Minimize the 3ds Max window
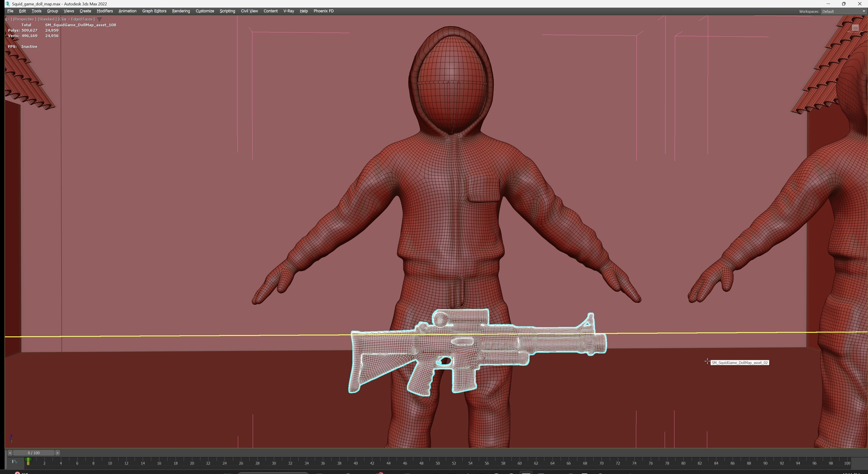 [828, 4]
